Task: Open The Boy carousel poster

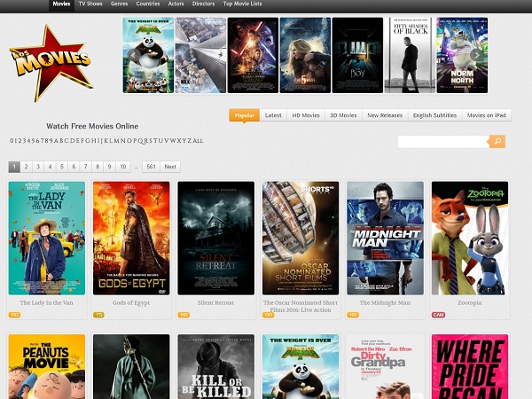Action: [x=357, y=55]
